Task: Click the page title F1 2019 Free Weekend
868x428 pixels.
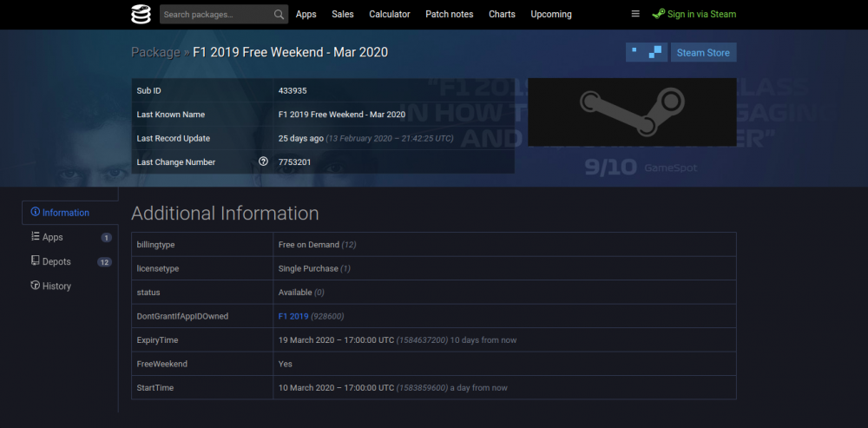Action: point(290,53)
